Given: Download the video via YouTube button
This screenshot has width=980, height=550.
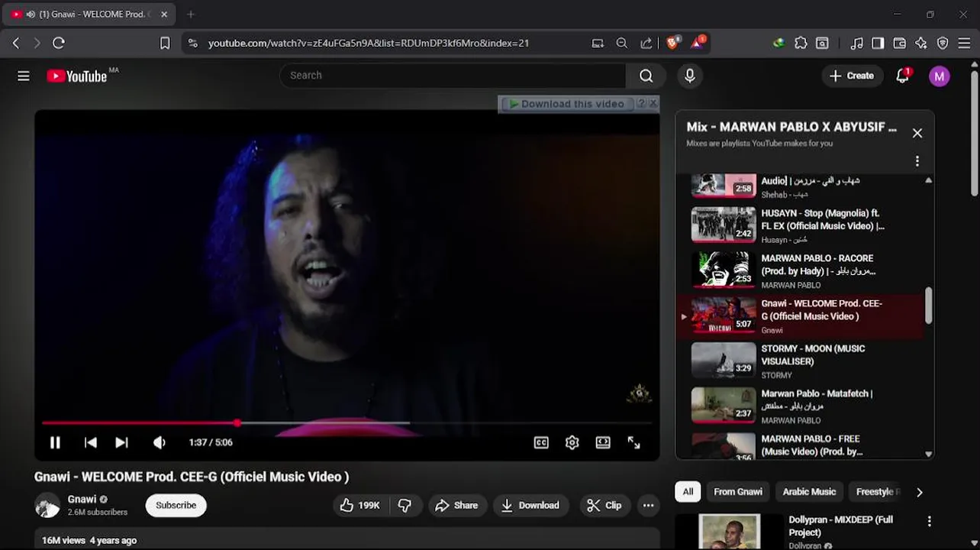Looking at the screenshot, I should tap(530, 505).
